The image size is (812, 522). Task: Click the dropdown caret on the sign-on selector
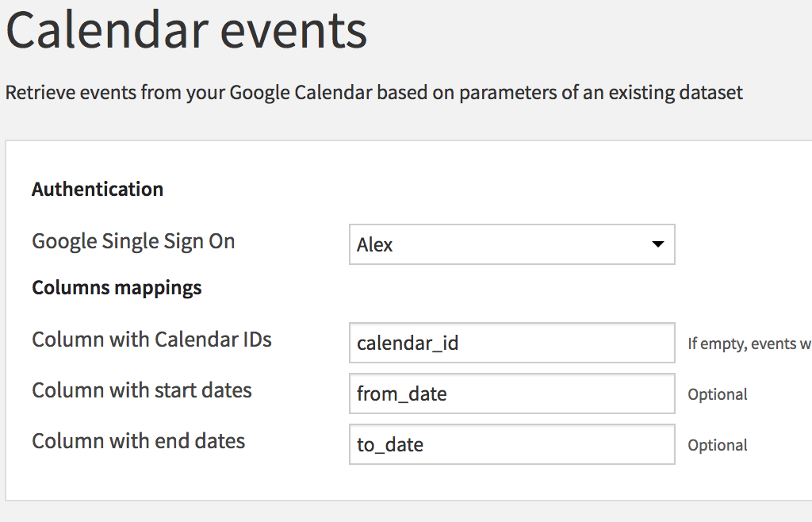pyautogui.click(x=658, y=244)
